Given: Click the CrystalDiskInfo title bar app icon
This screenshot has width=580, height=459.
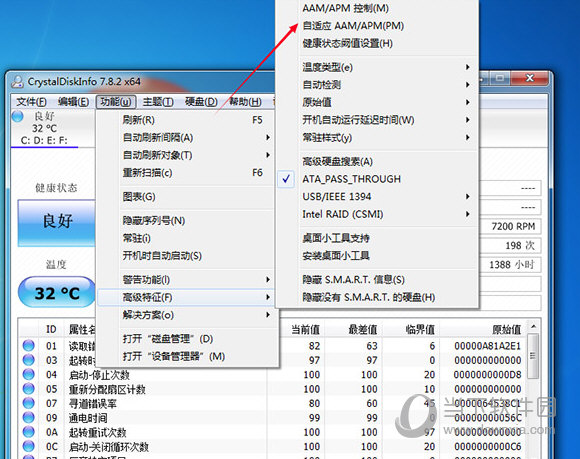Looking at the screenshot, I should click(x=17, y=81).
